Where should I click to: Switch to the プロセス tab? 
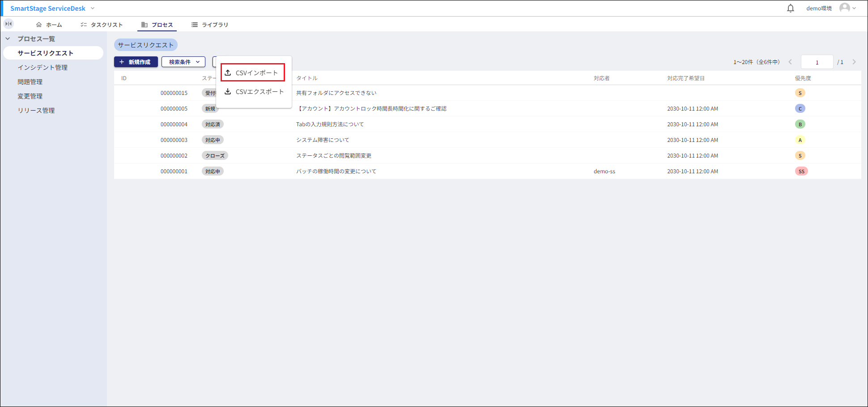tap(157, 25)
